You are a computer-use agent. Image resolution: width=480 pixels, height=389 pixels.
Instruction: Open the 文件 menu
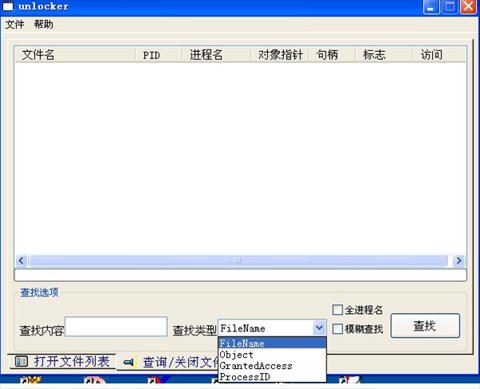click(x=15, y=24)
